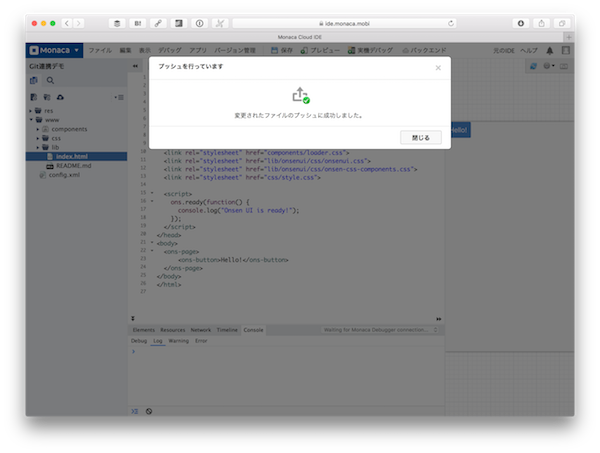This screenshot has width=600, height=453.
Task: Select README.md in the file tree
Action: [x=73, y=166]
